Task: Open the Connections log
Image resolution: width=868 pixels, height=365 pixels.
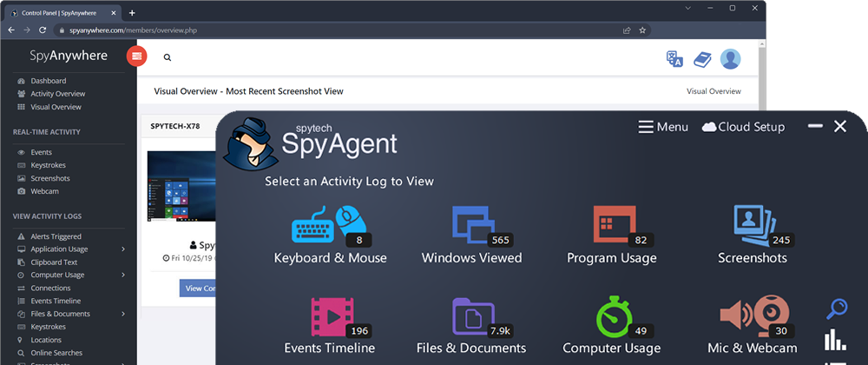Action: coord(50,288)
